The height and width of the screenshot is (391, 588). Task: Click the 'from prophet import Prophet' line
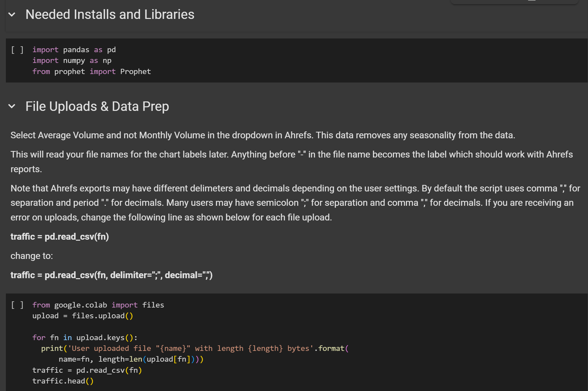[x=91, y=72]
